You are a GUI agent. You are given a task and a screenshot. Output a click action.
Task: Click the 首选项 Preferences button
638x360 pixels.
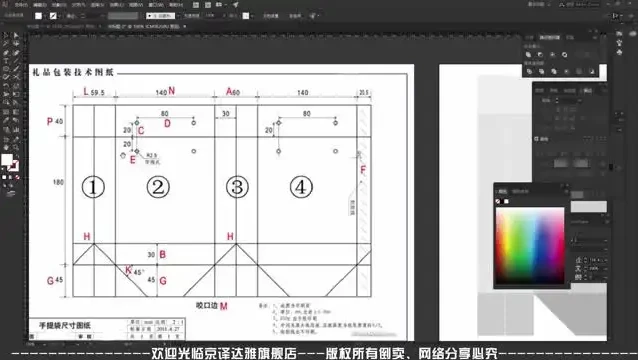click(295, 15)
